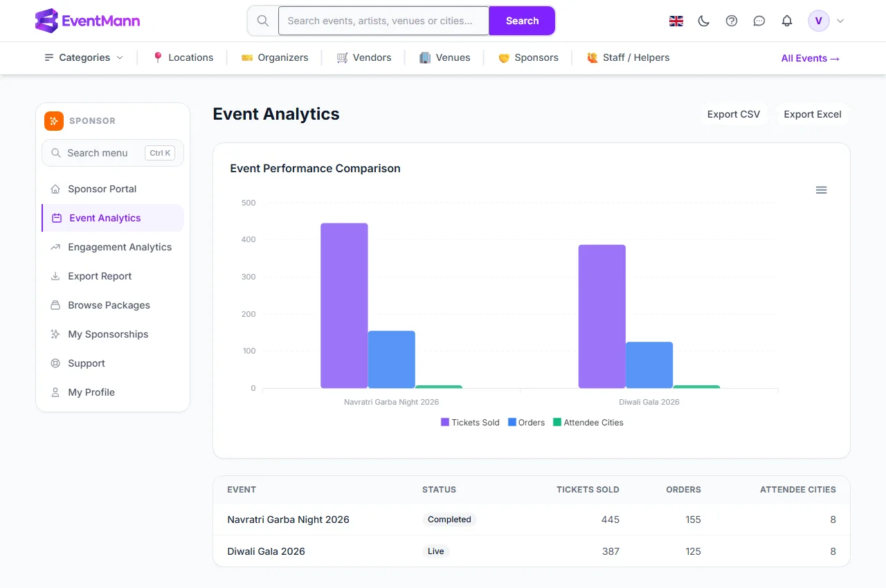The width and height of the screenshot is (886, 588).
Task: Open the notifications bell
Action: point(787,21)
